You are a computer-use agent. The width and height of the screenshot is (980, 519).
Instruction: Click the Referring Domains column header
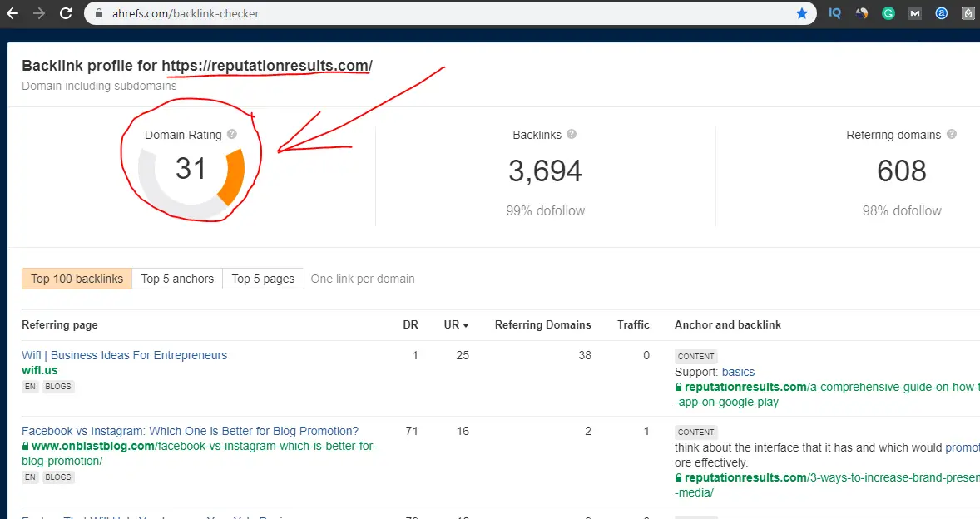point(543,324)
